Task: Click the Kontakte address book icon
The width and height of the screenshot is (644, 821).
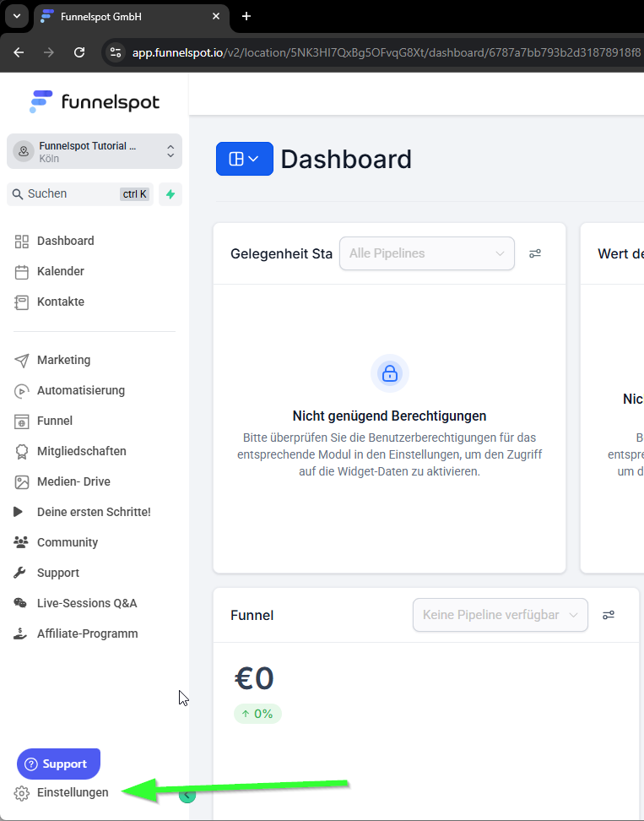Action: [21, 302]
